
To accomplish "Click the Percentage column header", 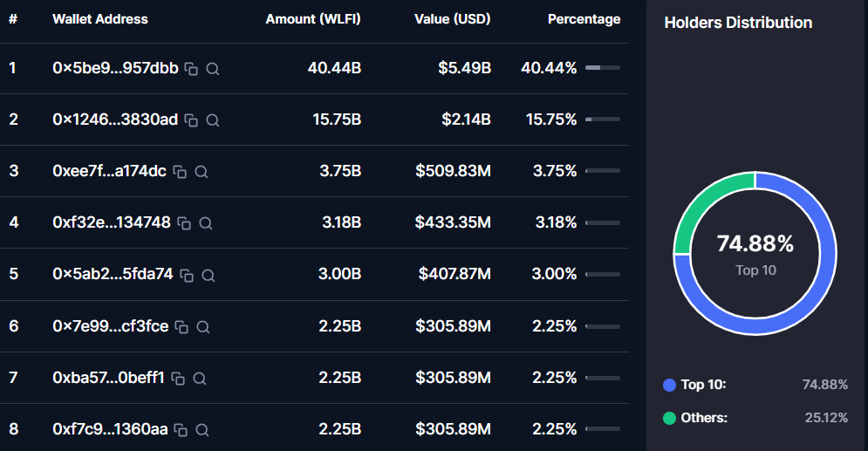I will pos(584,19).
